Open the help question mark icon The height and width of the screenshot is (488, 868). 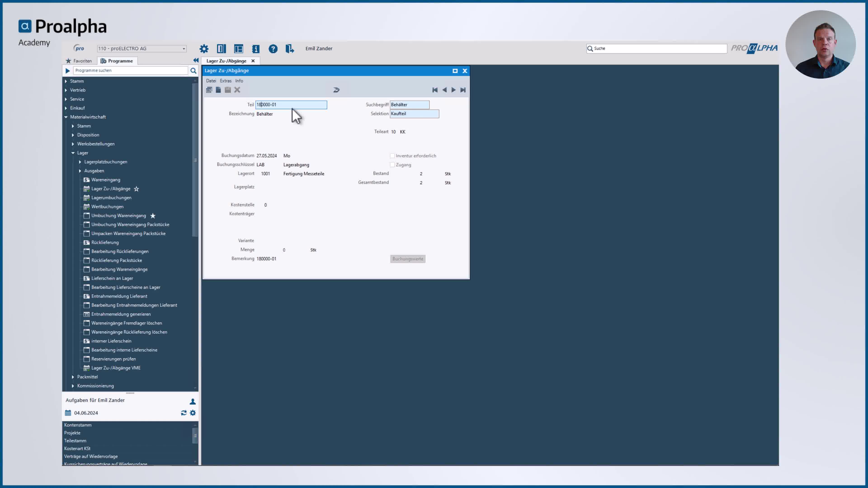pyautogui.click(x=273, y=49)
